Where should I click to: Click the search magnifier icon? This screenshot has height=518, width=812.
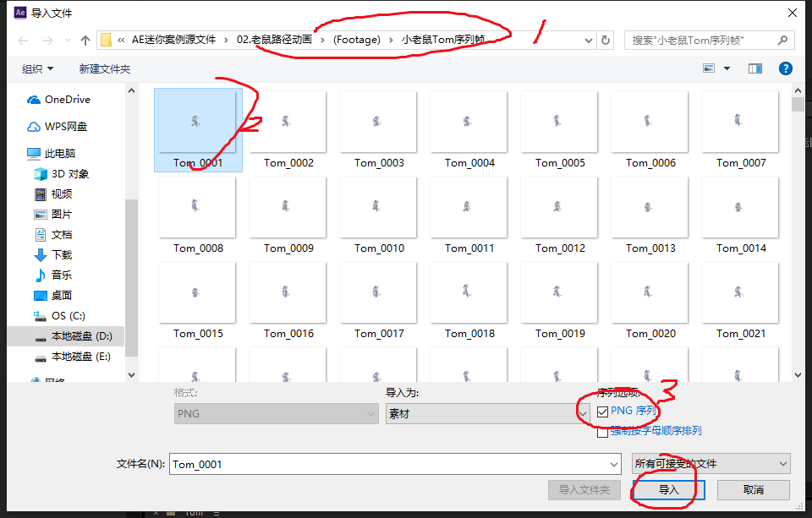click(783, 40)
